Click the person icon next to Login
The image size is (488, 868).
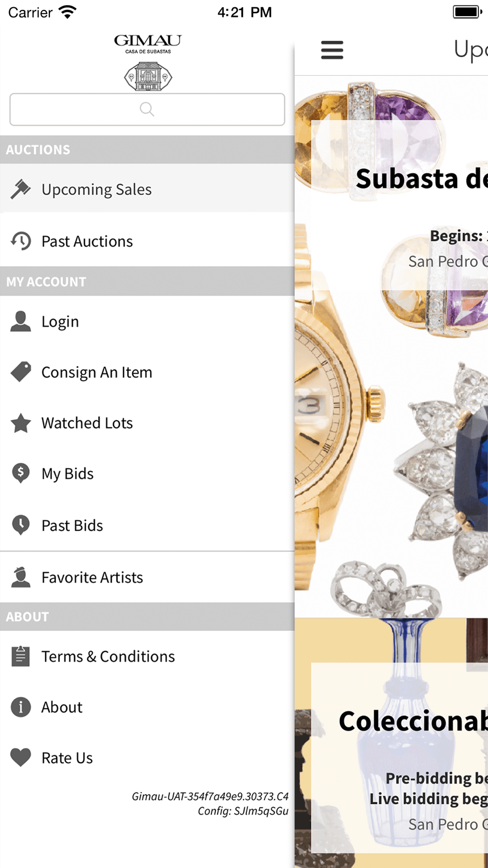[20, 321]
